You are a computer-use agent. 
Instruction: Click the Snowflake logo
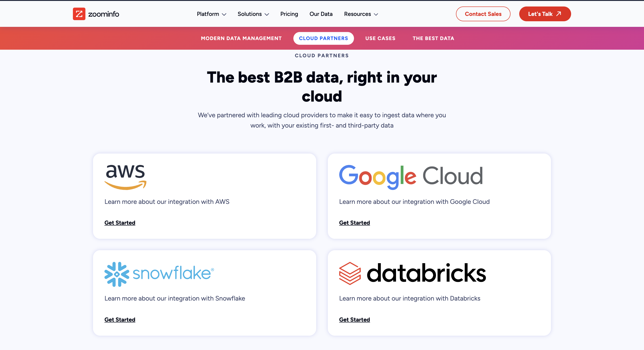(159, 274)
